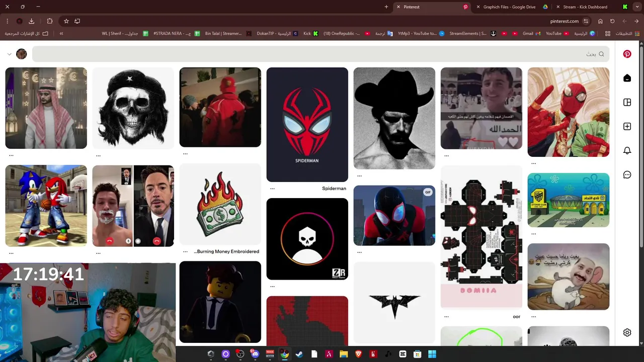The image size is (644, 362).
Task: Open the browser extensions puzzle icon
Action: click(x=49, y=21)
